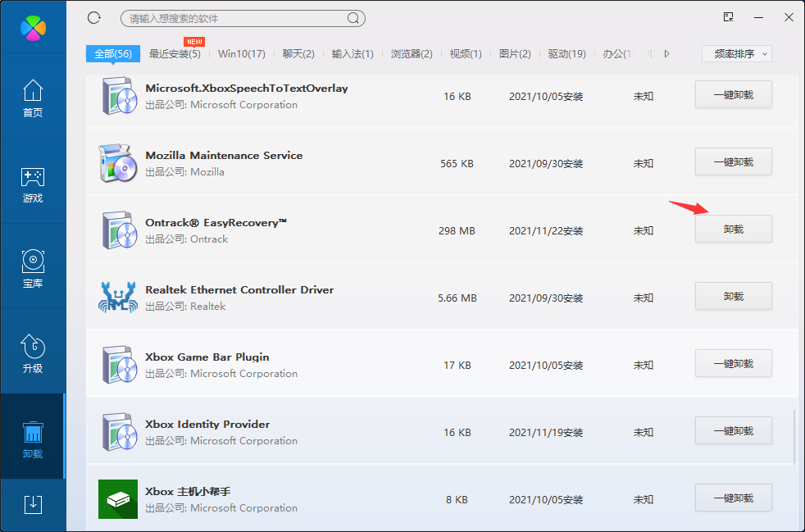
Task: Show more category tabs with right arrow
Action: tap(667, 53)
